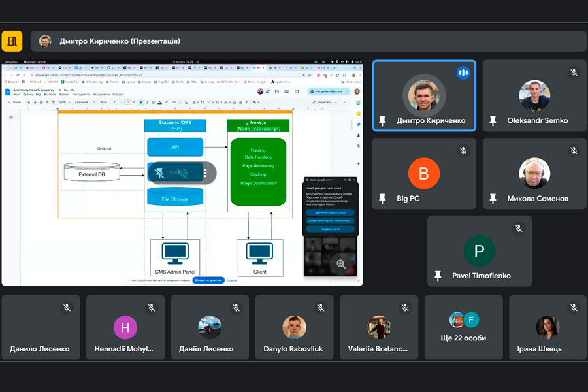Viewport: 588px width, 392px height.
Task: Click muted mic icon on Valeriia Bratanc tile
Action: coord(405,308)
